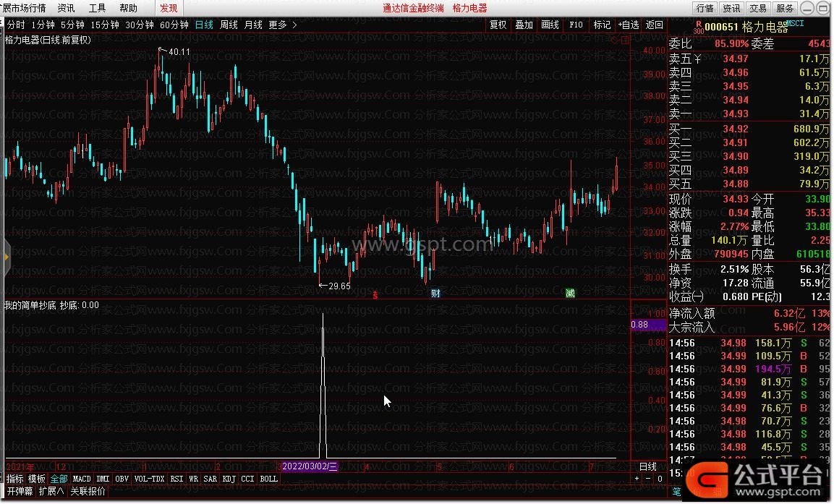834x504 pixels.
Task: Expand the 更多 periods dropdown
Action: click(x=282, y=25)
